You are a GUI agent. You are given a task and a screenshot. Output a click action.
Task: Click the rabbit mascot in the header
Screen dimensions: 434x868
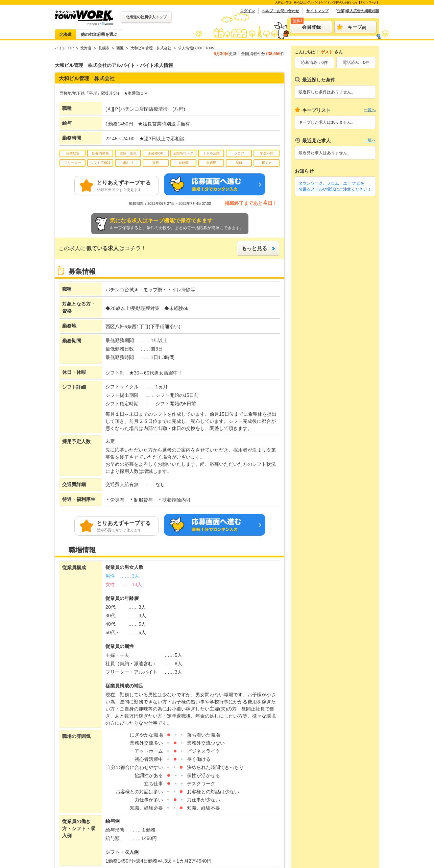281,30
